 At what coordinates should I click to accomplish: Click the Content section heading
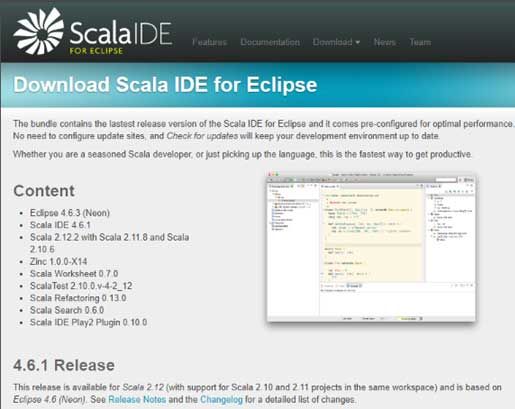pos(44,191)
